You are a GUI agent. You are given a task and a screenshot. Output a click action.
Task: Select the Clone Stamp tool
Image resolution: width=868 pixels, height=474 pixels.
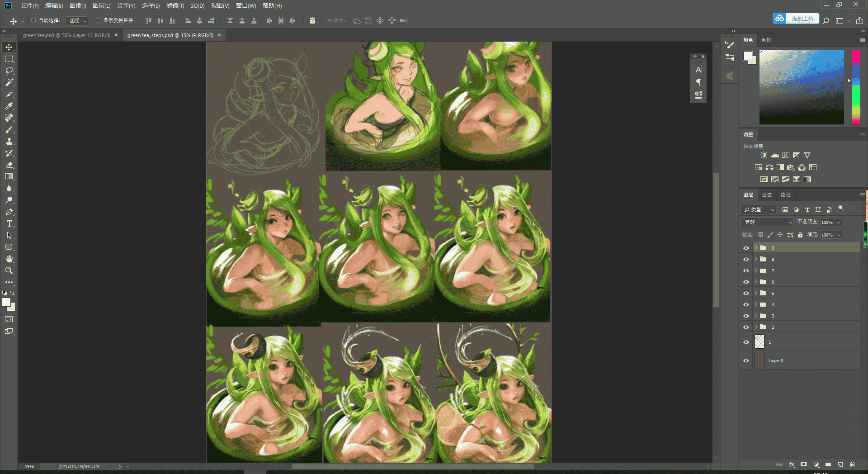[9, 141]
